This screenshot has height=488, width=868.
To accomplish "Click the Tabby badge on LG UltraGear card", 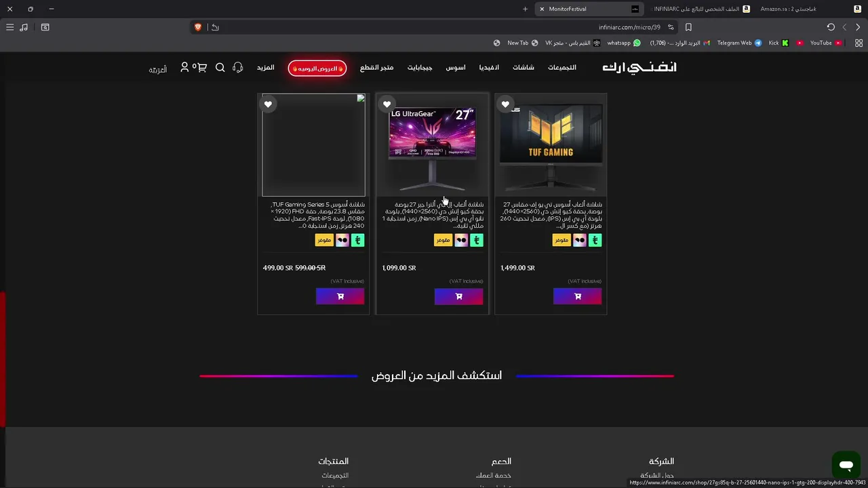I will click(460, 240).
